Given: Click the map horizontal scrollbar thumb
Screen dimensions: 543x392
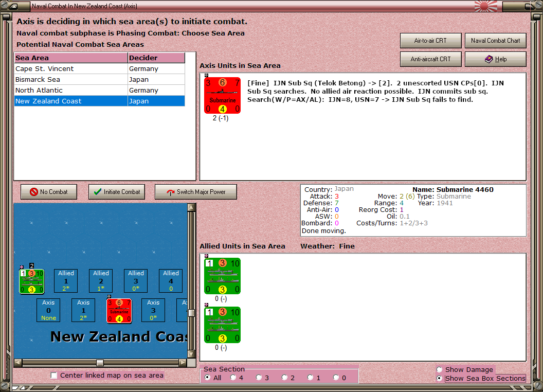Looking at the screenshot, I should click(100, 363).
